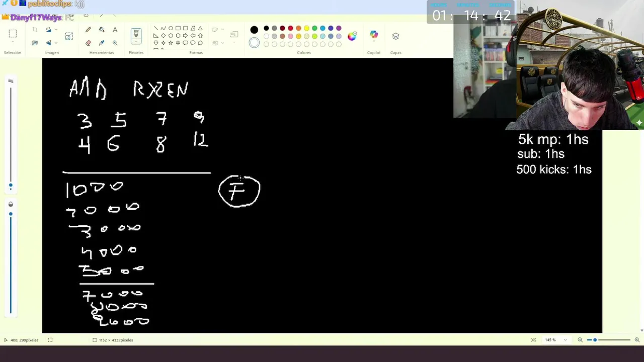Click the status bar zoom slider handle

point(595,340)
